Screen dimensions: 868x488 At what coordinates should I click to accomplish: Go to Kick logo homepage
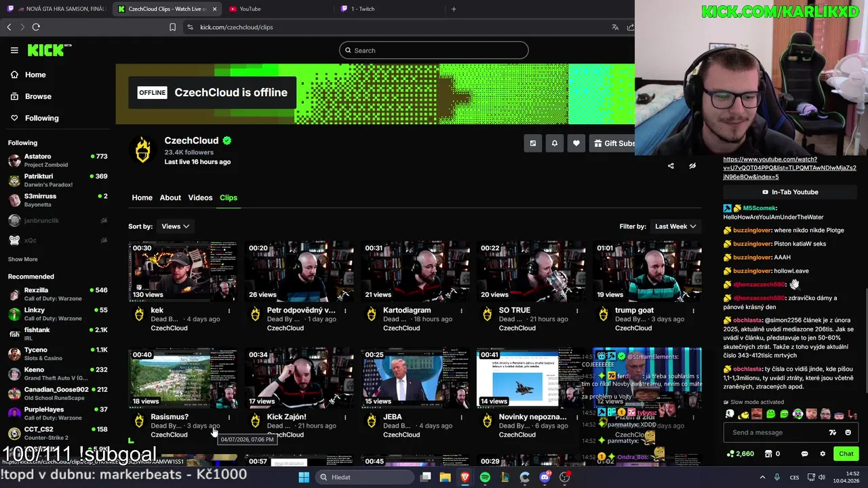(x=49, y=50)
